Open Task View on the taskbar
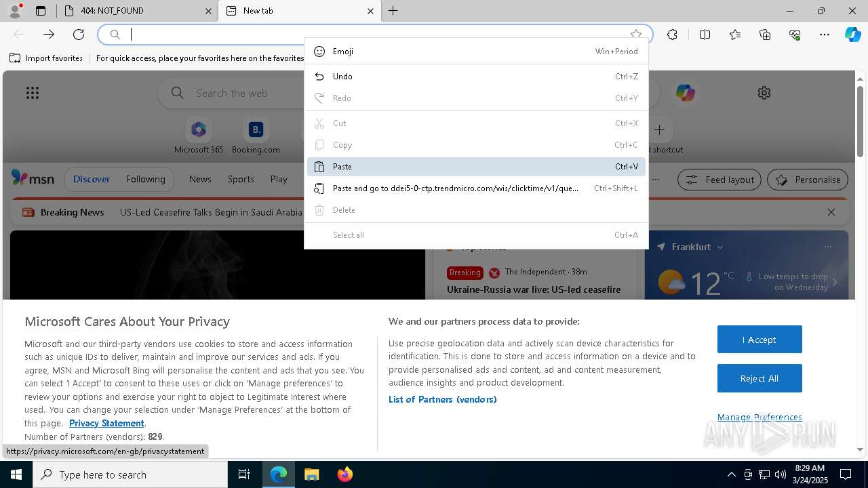This screenshot has height=488, width=868. point(244,474)
